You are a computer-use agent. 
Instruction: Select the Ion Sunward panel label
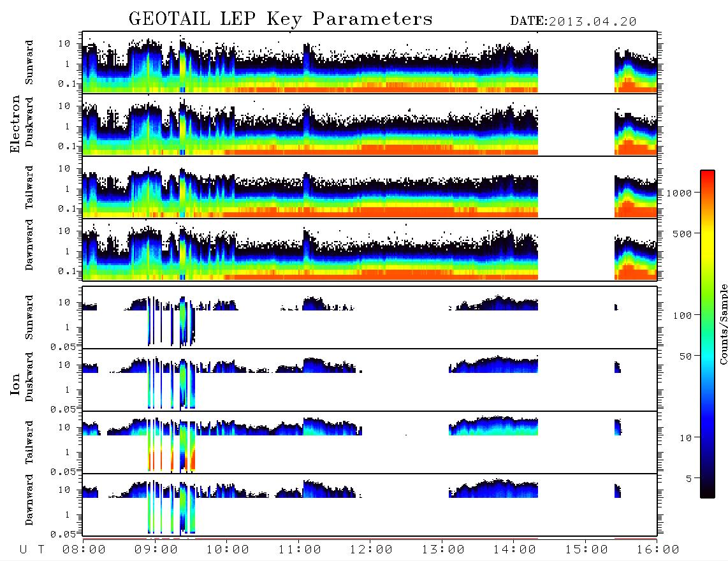pyautogui.click(x=29, y=317)
